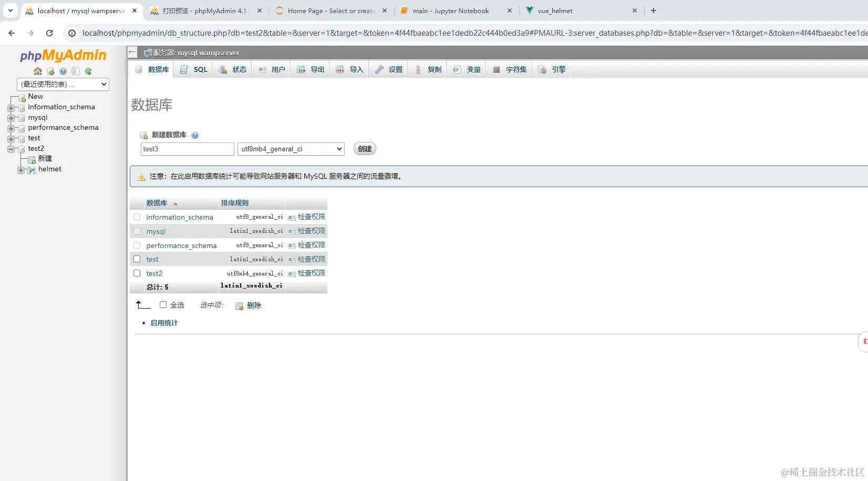
Task: Open the blue question mark documentation icon
Action: [x=63, y=71]
